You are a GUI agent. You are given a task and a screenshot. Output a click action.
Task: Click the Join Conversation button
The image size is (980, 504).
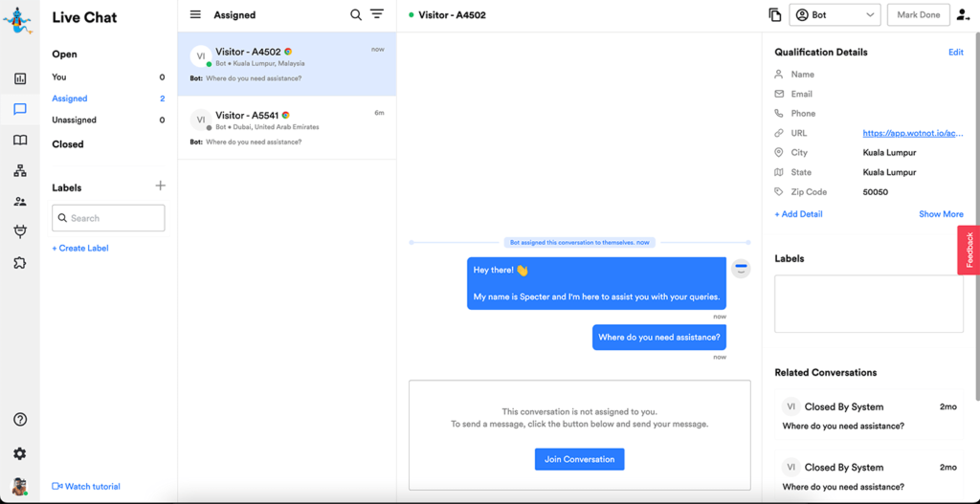pos(579,459)
